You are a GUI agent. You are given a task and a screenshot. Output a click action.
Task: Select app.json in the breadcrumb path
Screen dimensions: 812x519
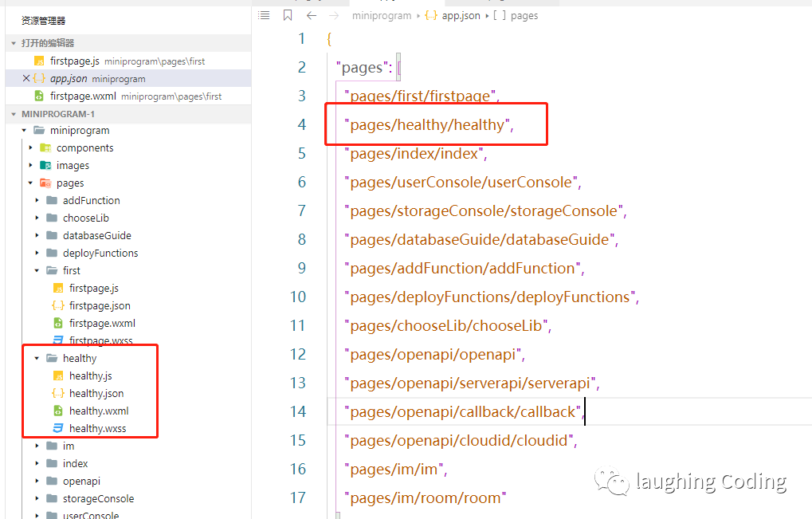461,15
